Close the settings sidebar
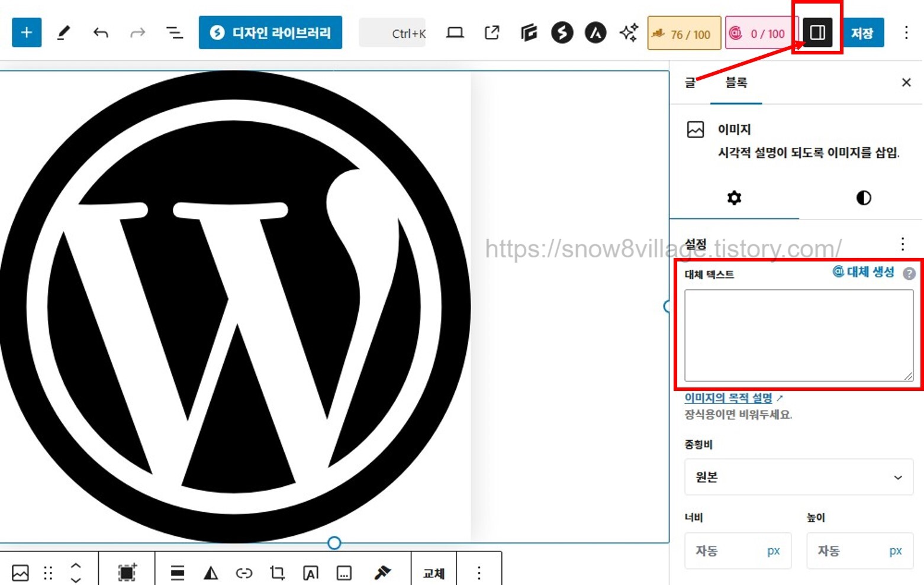The width and height of the screenshot is (924, 585). [906, 83]
